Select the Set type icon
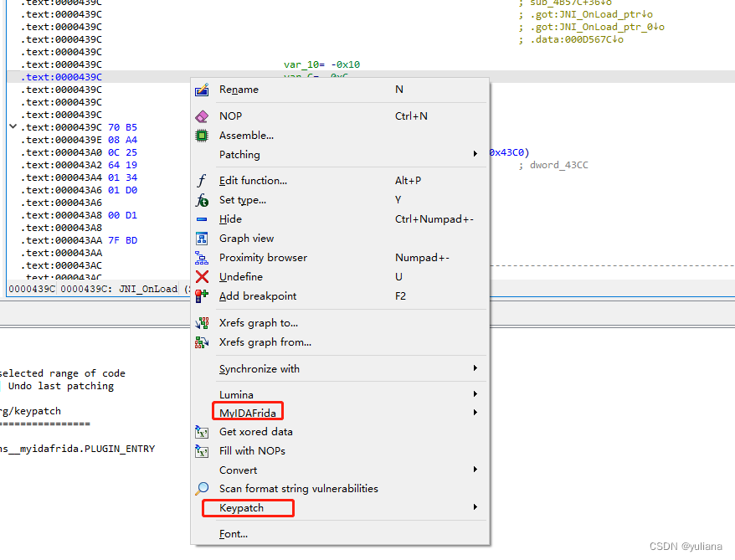This screenshot has width=735, height=560. tap(201, 199)
